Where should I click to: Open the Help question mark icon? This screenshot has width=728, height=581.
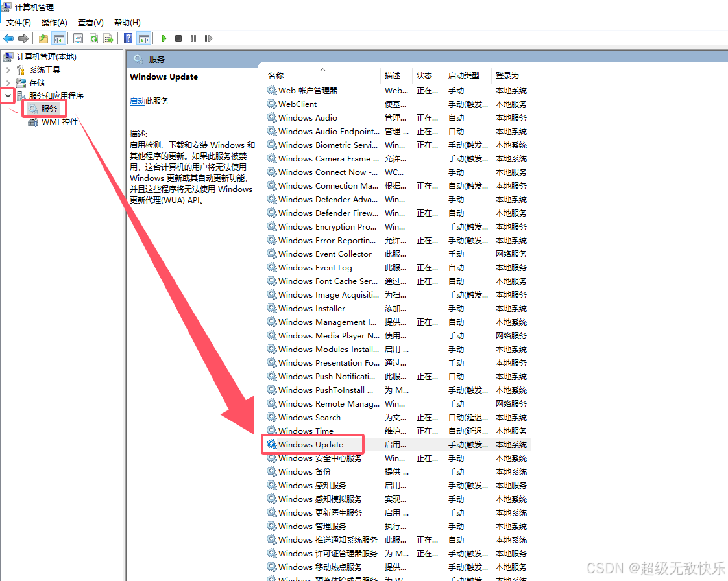pos(128,38)
